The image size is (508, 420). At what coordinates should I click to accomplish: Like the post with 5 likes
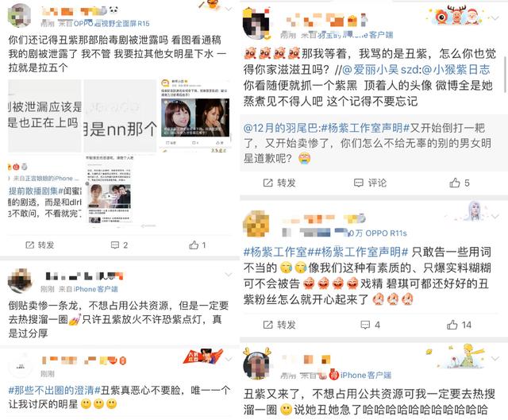point(459,183)
